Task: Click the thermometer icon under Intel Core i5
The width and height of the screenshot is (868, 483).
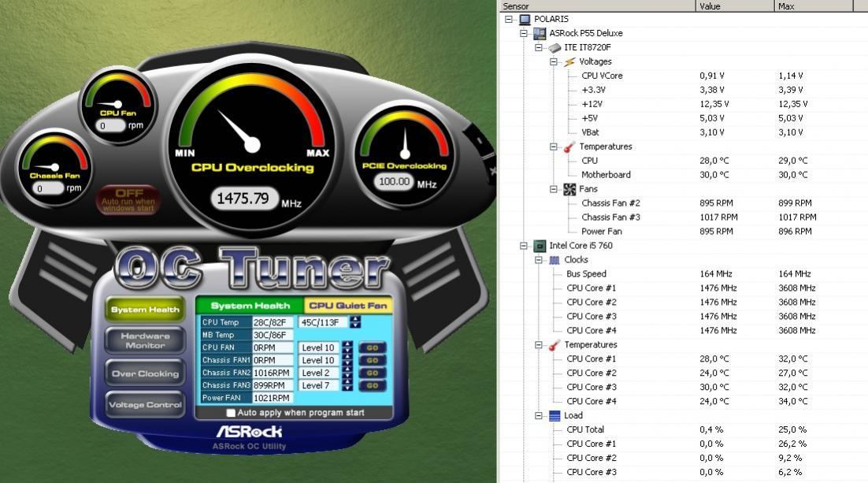Action: pyautogui.click(x=555, y=345)
